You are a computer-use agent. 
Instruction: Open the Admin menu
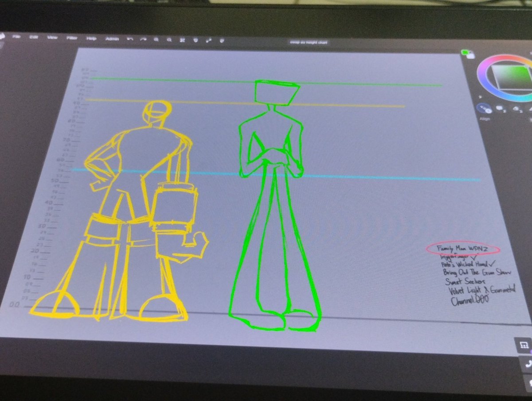click(x=112, y=39)
